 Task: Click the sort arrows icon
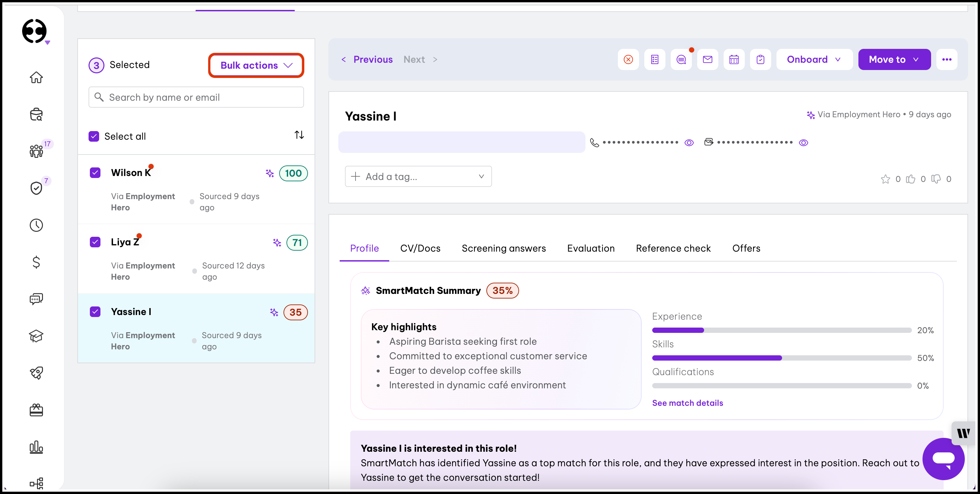[299, 135]
